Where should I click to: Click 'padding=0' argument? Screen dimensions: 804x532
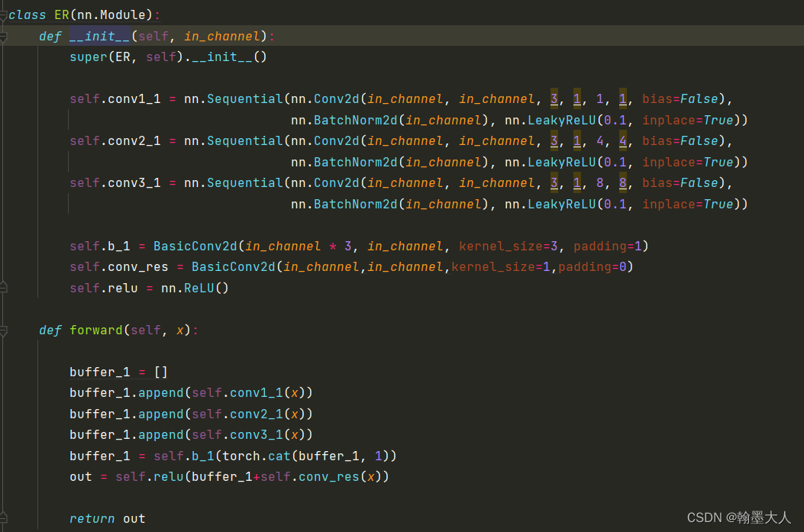593,267
